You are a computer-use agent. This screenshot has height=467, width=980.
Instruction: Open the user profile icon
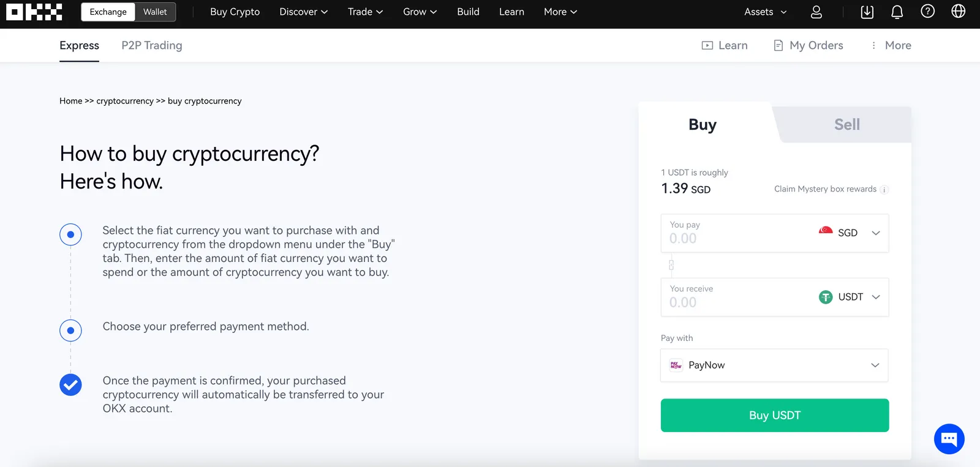(816, 12)
